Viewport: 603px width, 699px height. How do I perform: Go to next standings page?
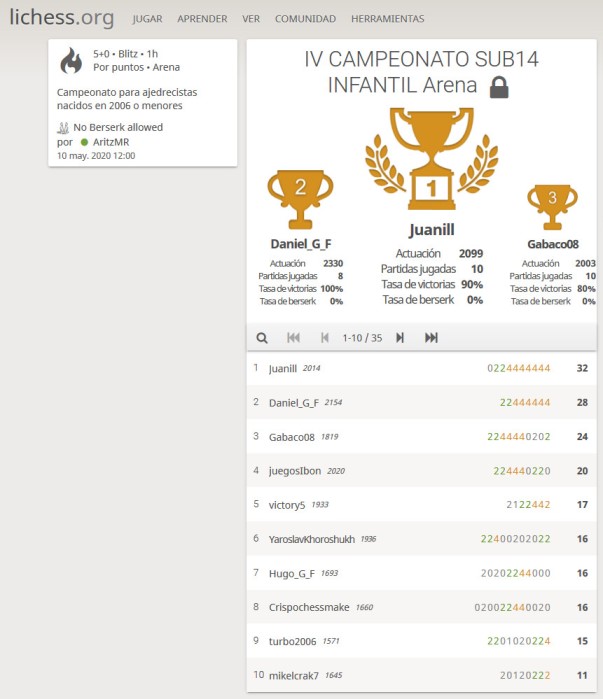point(400,338)
